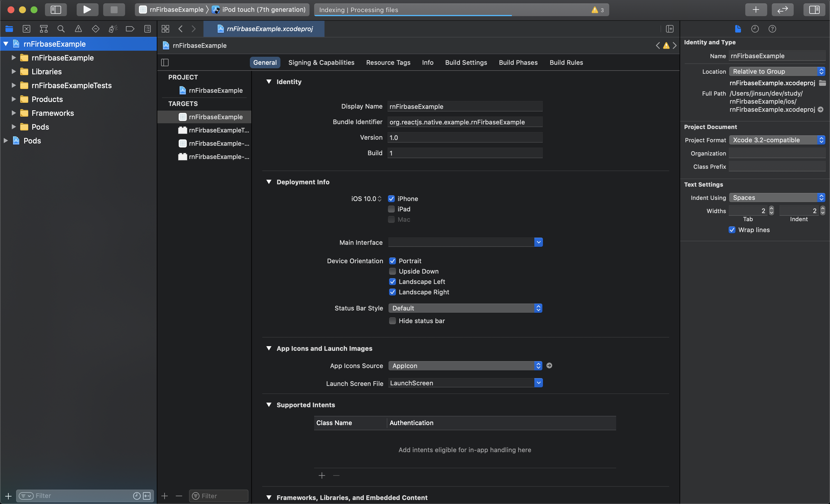
Task: Open the related items grid menu
Action: [165, 29]
